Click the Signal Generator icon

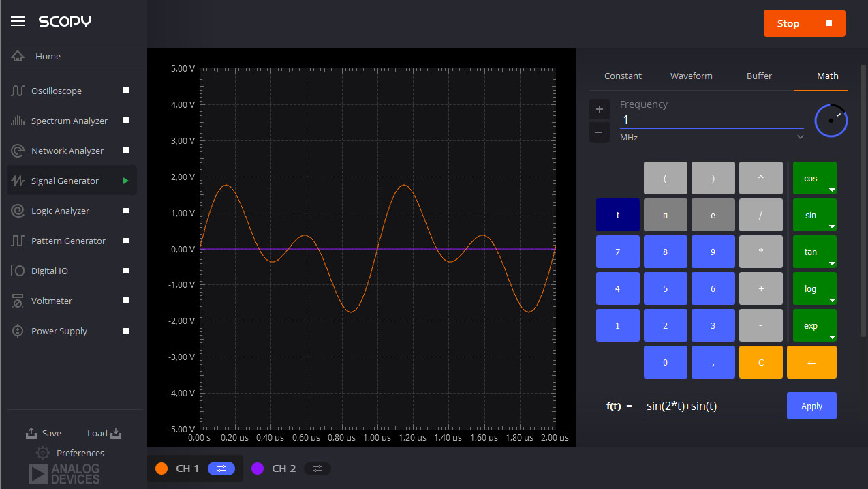(x=18, y=181)
